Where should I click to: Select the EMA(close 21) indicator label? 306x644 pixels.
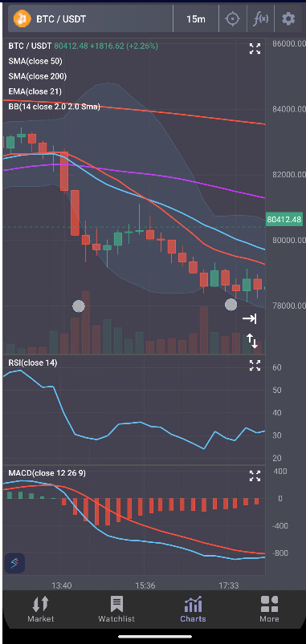point(35,91)
